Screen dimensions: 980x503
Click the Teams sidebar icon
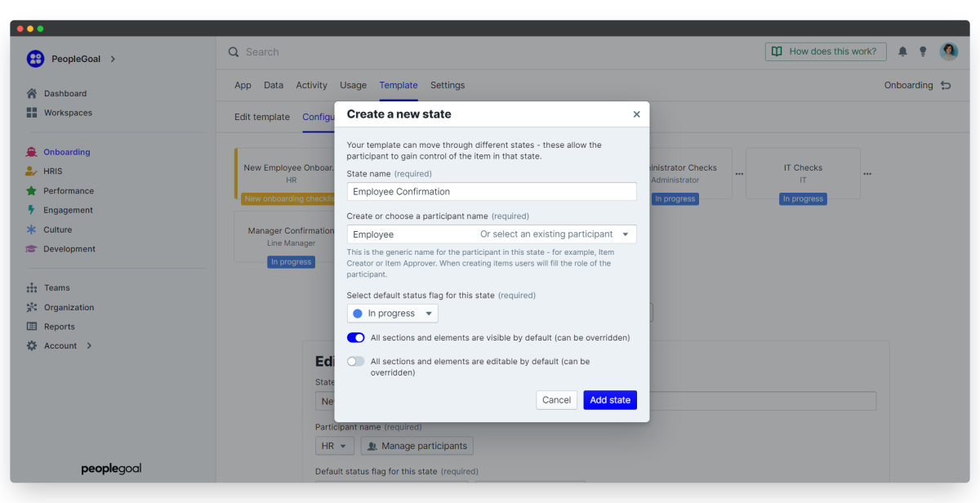32,287
